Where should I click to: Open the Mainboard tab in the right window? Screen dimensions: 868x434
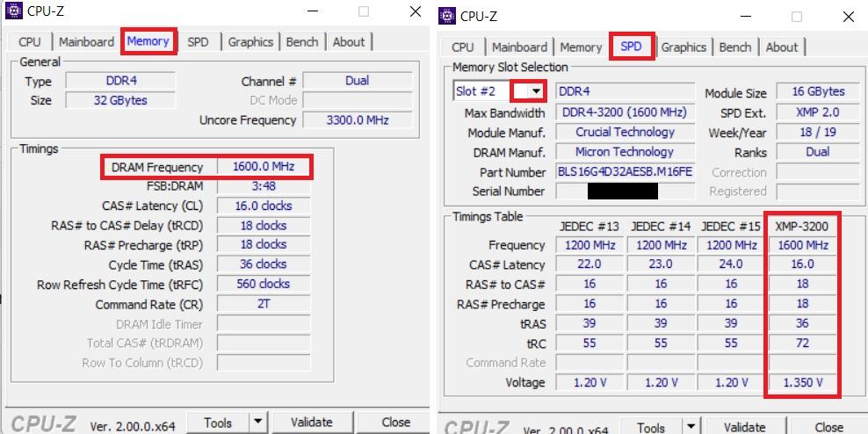pos(519,47)
